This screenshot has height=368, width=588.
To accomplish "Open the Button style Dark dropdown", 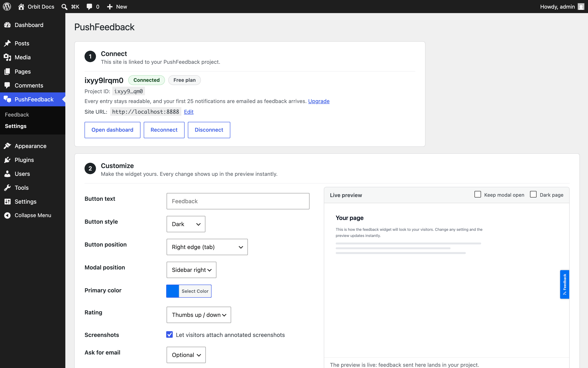I will tap(186, 224).
